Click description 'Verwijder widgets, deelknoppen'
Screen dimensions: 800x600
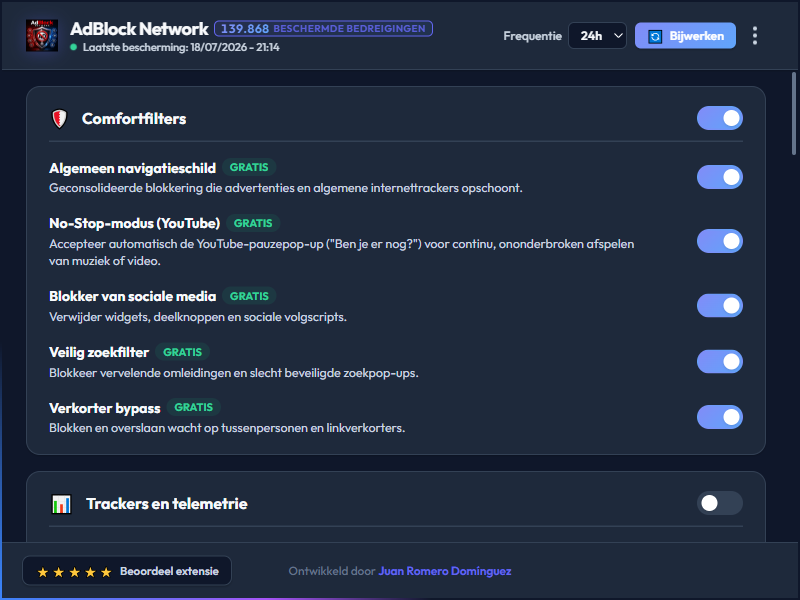pos(198,317)
